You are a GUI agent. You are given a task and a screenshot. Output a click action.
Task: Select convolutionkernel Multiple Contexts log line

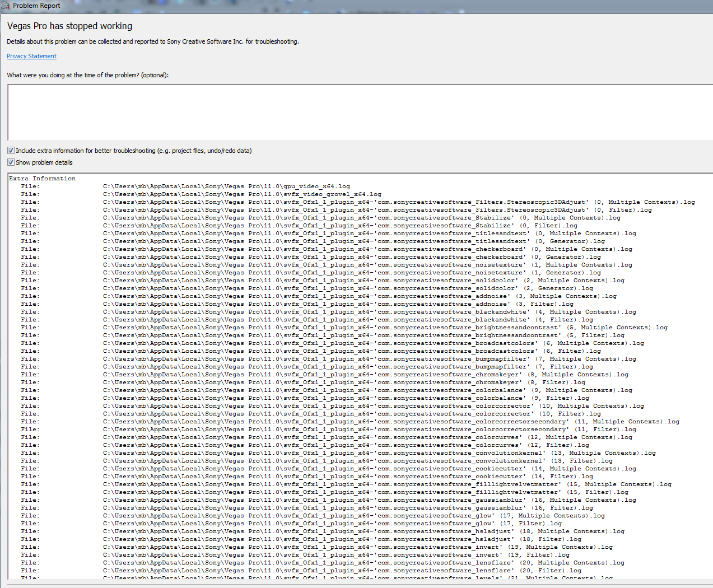(x=338, y=453)
